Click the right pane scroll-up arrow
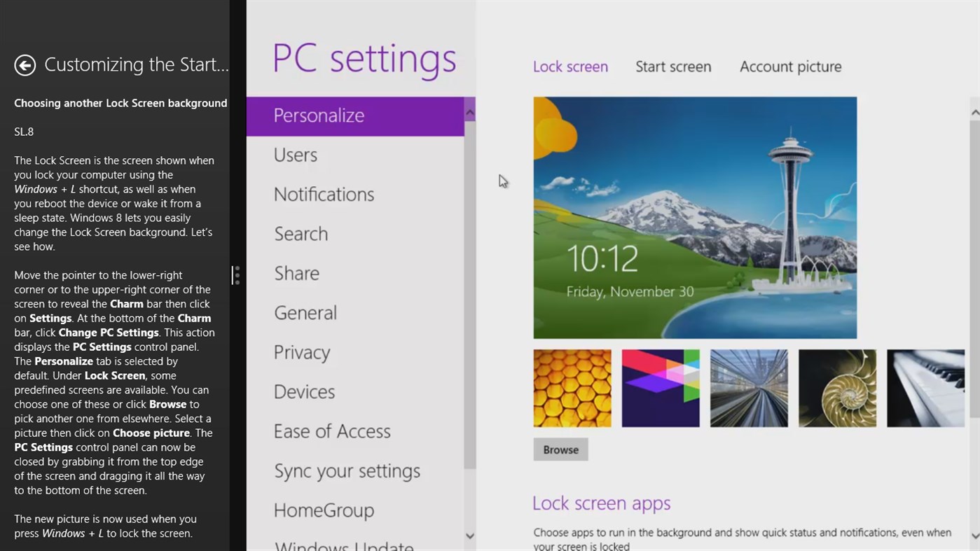980x551 pixels. 974,112
